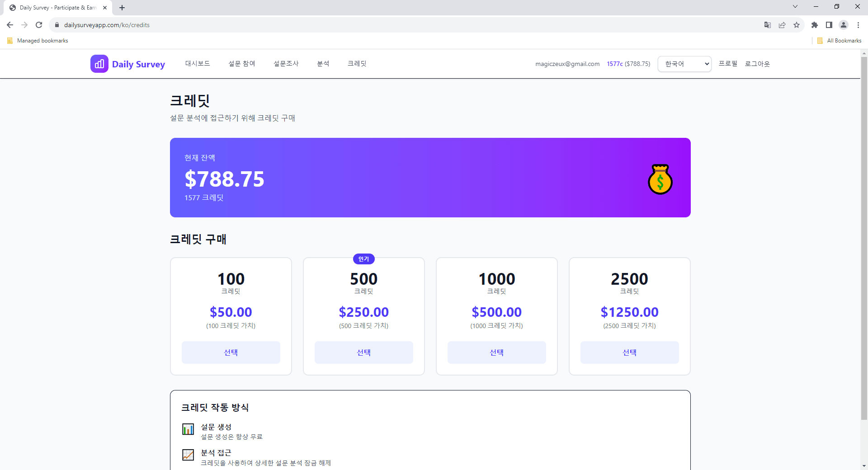The height and width of the screenshot is (470, 868).
Task: Bookmark the page with the star icon
Action: [x=797, y=25]
